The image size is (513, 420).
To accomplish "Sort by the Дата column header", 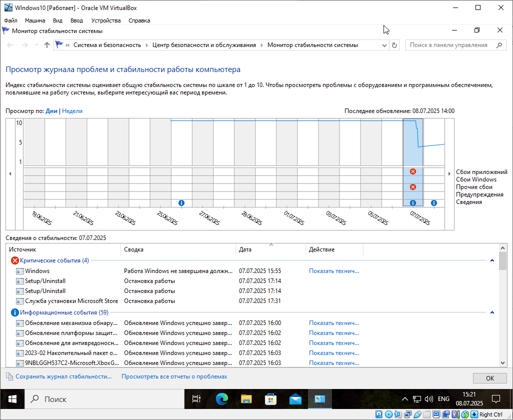I will [x=270, y=249].
